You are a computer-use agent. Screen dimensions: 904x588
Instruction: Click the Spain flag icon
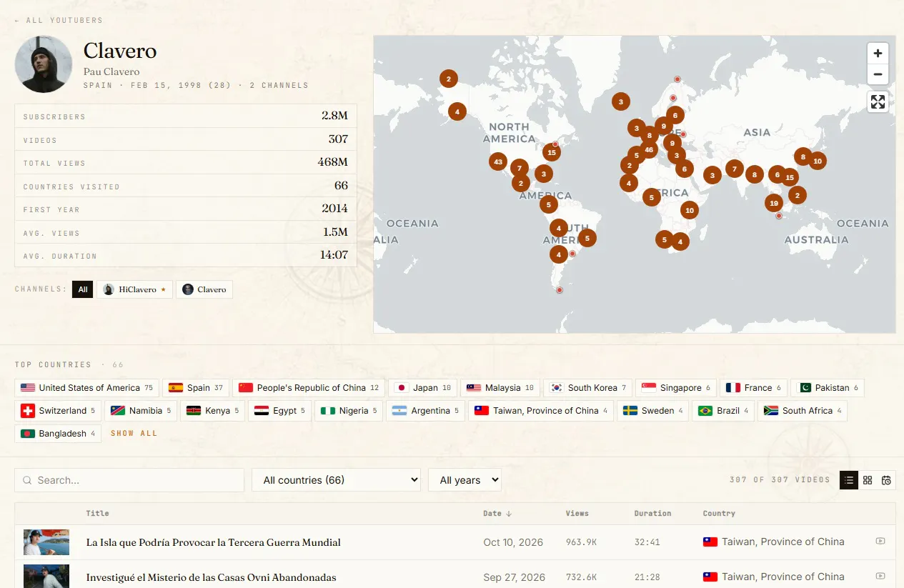click(x=176, y=388)
